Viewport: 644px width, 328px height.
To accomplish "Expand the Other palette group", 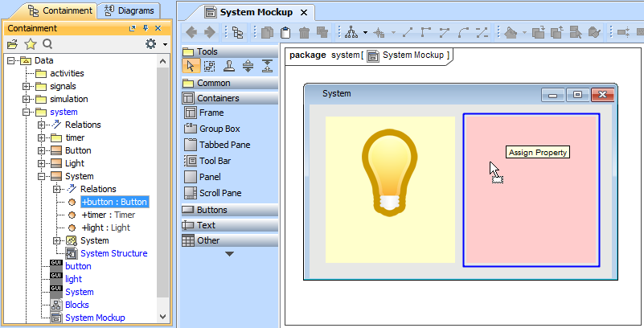I will (x=230, y=240).
